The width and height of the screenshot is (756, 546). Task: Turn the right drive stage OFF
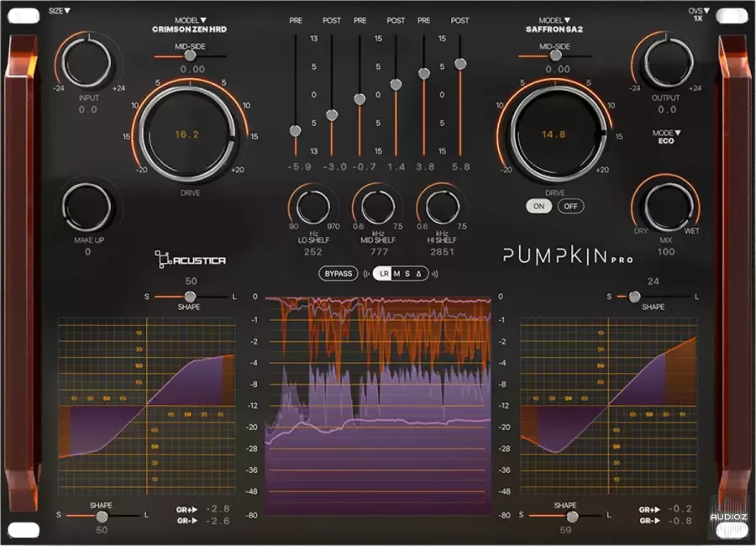pos(571,207)
